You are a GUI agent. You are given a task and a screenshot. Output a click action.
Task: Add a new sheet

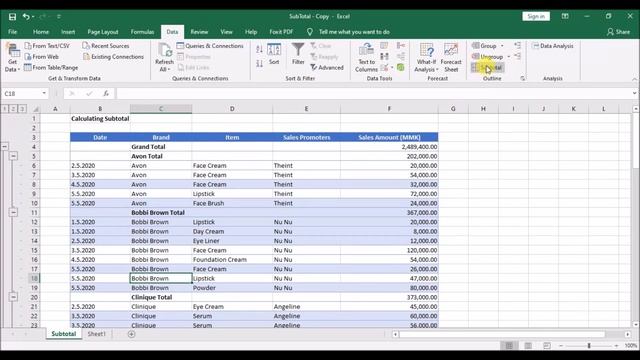tap(131, 334)
